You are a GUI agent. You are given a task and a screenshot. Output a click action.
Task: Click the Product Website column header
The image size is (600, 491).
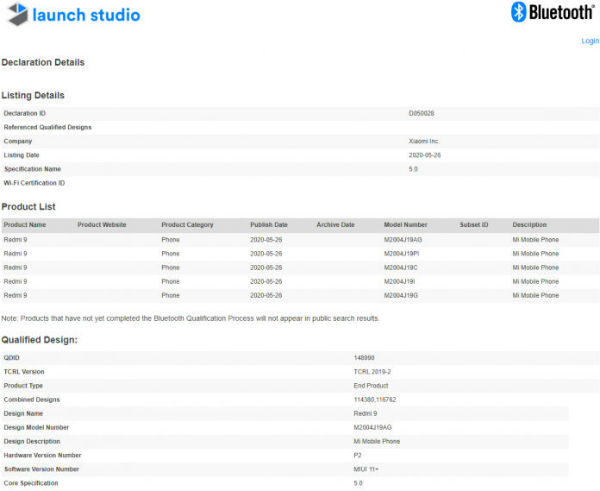102,225
